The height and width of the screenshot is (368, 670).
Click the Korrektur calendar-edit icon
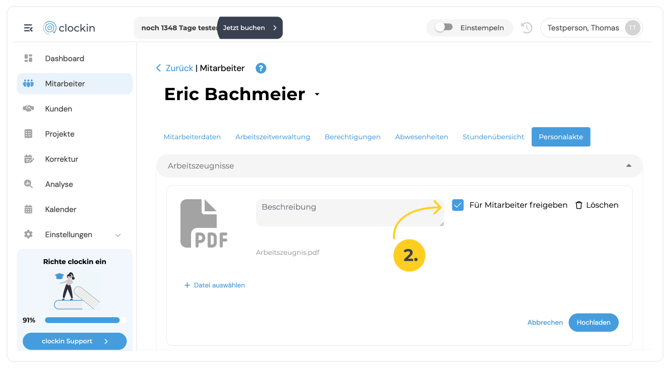point(28,159)
